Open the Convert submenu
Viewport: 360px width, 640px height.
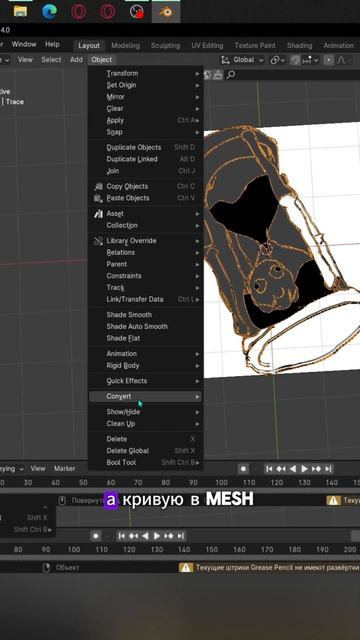tap(145, 396)
